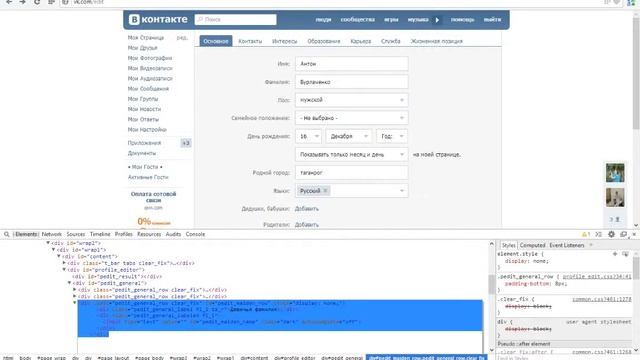The width and height of the screenshot is (640, 360).
Task: Select #page_body in DevTools breadcrumb
Action: coord(149,358)
